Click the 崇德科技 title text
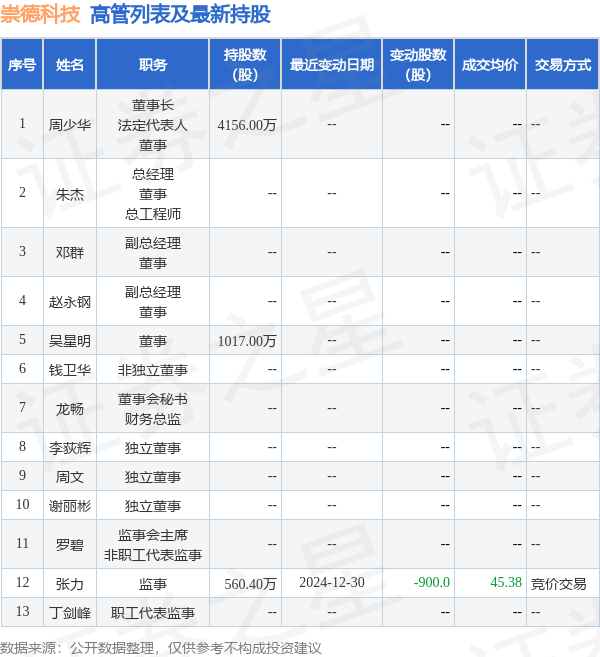Image resolution: width=600 pixels, height=657 pixels. tap(40, 14)
